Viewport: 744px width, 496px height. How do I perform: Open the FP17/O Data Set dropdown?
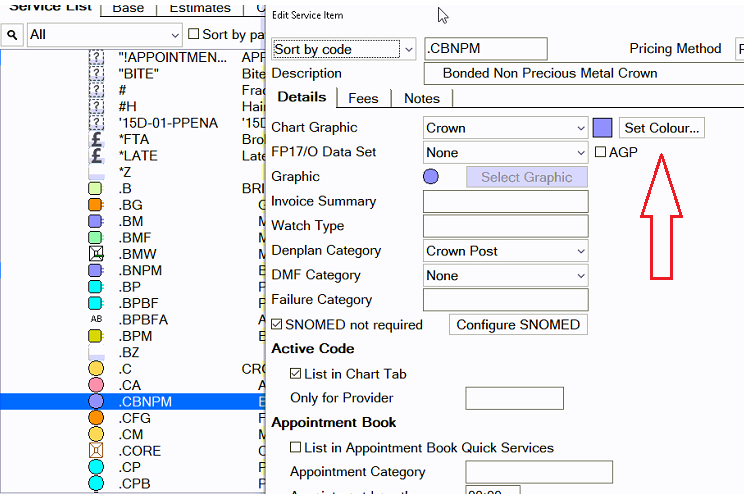pos(505,152)
